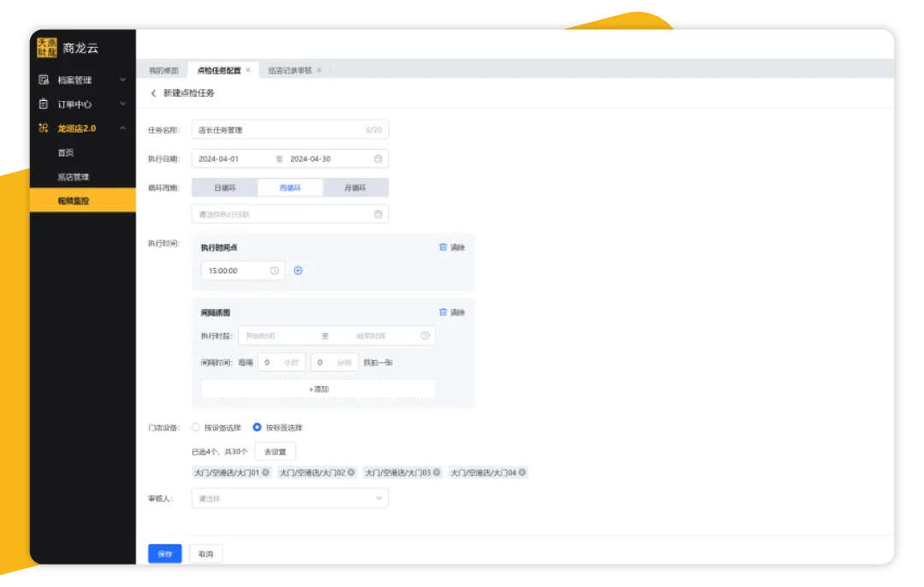This screenshot has height=587, width=924.
Task: Remove the 大门/空港店/大门03 tag
Action: (x=436, y=472)
